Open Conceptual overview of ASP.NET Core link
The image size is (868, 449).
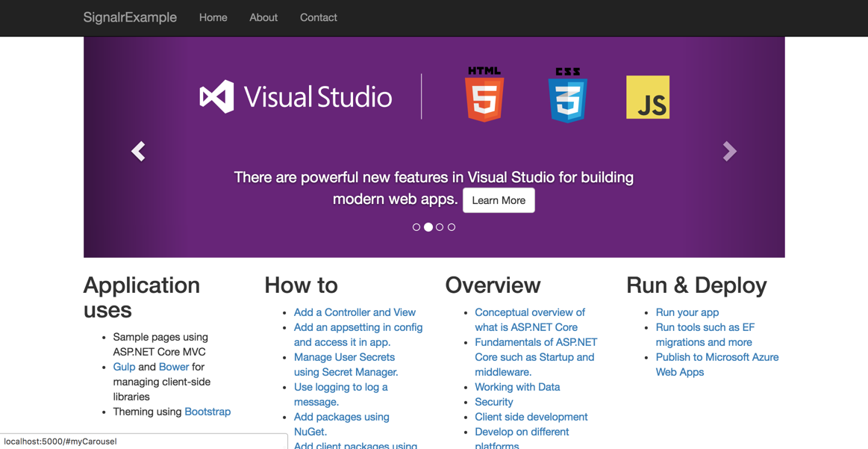[530, 320]
